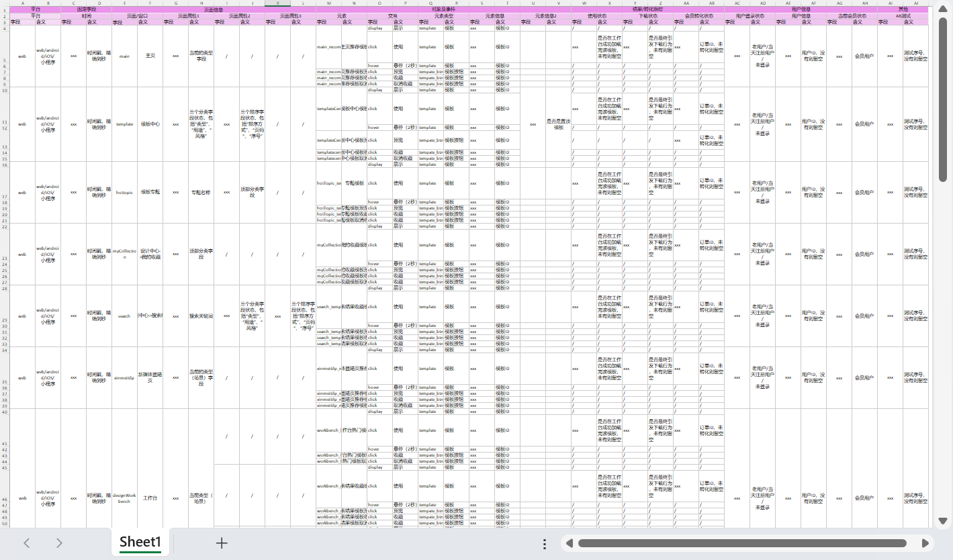Click the next sheet navigation arrow
This screenshot has height=560, width=953.
coord(59,543)
